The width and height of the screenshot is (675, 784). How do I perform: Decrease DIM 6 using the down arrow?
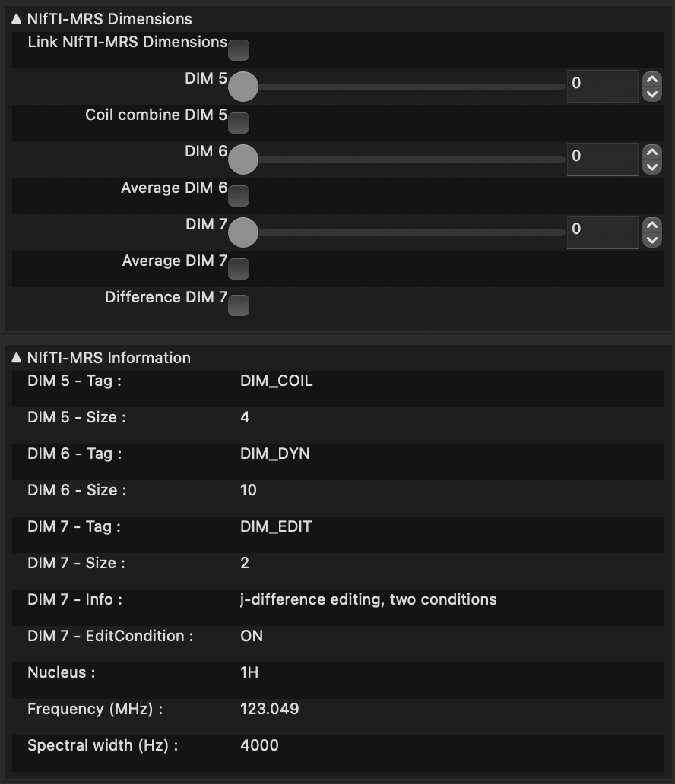click(651, 167)
